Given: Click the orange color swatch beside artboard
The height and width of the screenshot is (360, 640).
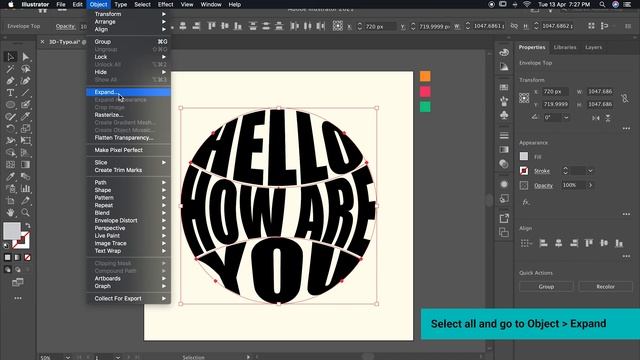Looking at the screenshot, I should (x=425, y=76).
